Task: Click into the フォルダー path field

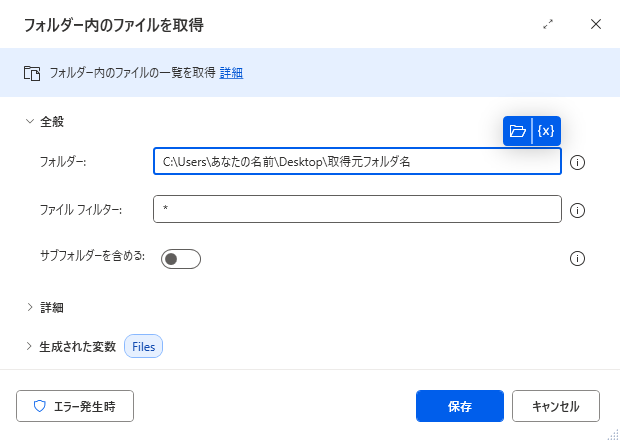Action: [357, 161]
